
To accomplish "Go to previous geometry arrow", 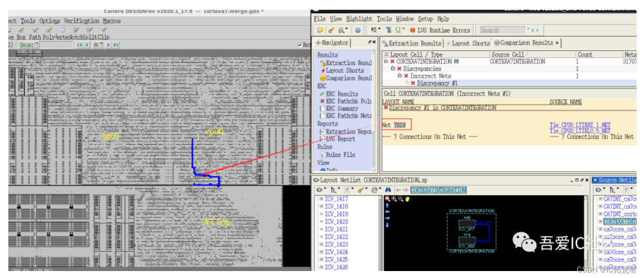I will point(87,45).
